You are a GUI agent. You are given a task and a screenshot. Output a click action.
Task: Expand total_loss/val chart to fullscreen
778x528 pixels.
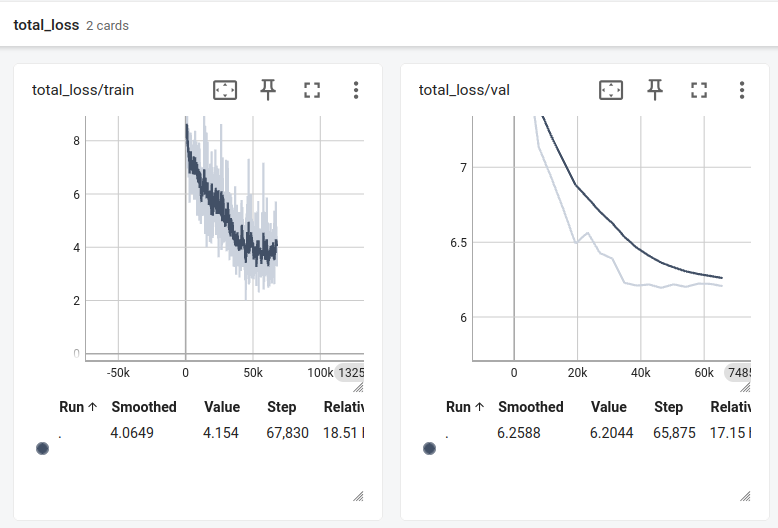(699, 90)
